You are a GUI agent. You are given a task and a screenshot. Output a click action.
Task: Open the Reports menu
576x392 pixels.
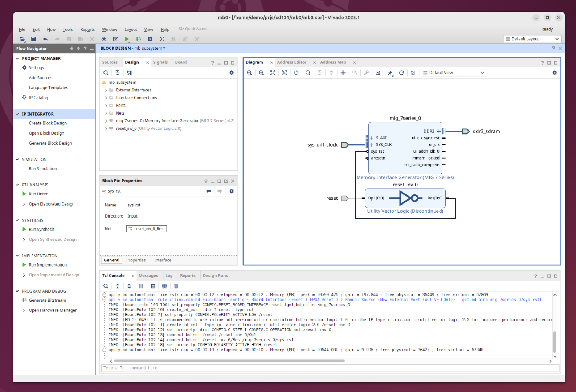tap(87, 30)
